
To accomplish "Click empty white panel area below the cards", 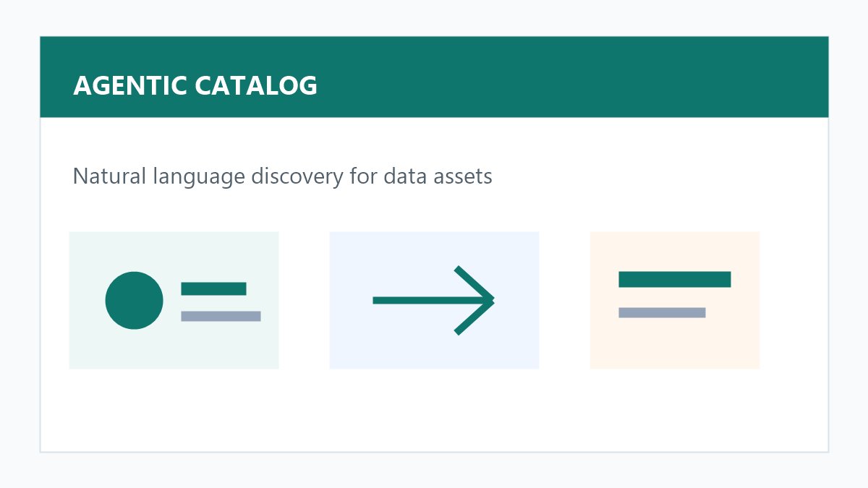I will pyautogui.click(x=434, y=410).
